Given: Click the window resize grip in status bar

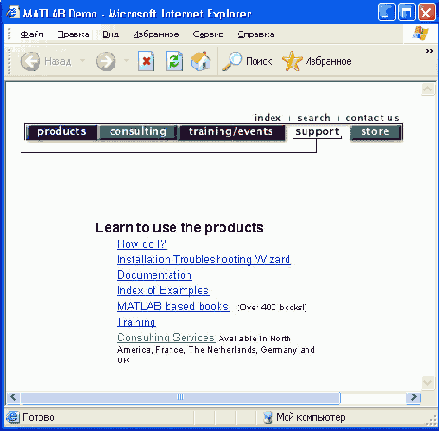Looking at the screenshot, I should click(432, 421).
